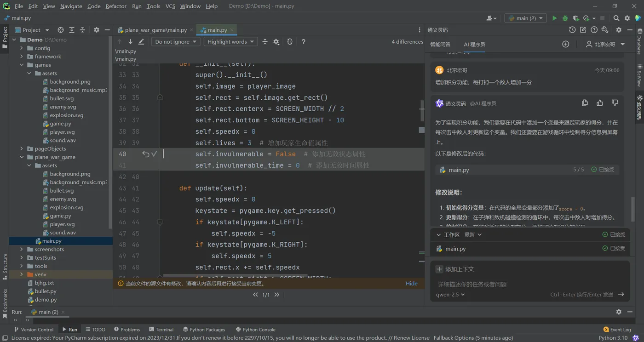Switch to the 智能问答 tab
This screenshot has height=342, width=644.
point(440,45)
